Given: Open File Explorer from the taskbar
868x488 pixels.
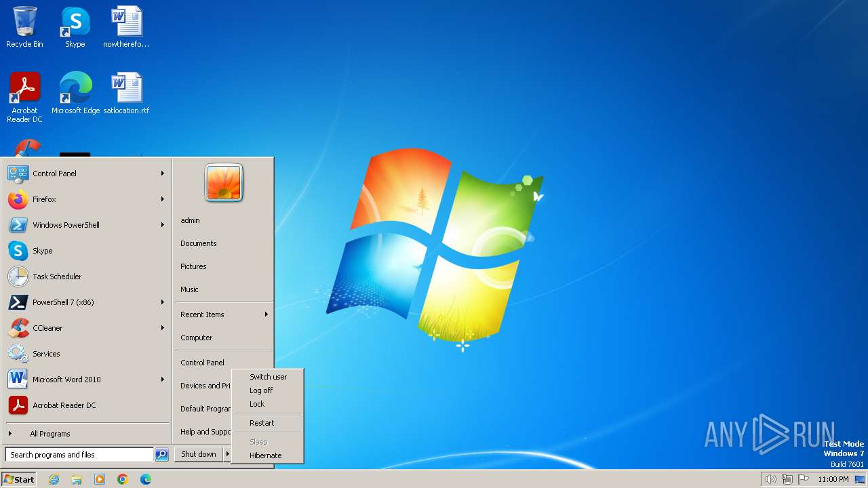Looking at the screenshot, I should pyautogui.click(x=77, y=479).
